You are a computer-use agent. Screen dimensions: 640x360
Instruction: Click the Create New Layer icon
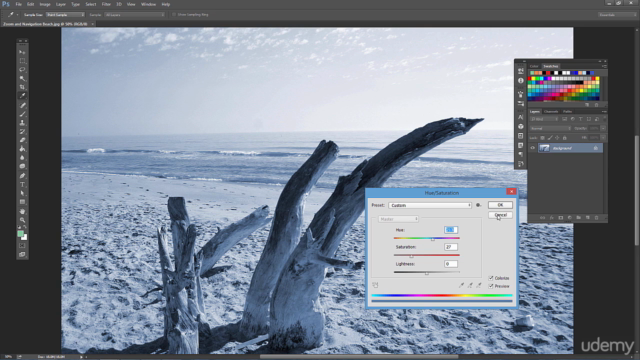pyautogui.click(x=587, y=218)
